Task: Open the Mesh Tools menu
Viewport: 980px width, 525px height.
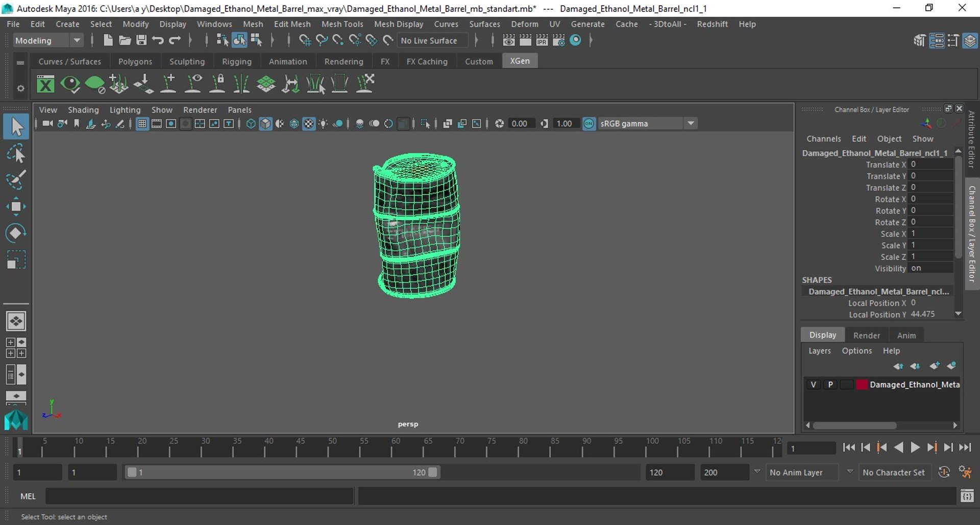Action: click(x=342, y=24)
